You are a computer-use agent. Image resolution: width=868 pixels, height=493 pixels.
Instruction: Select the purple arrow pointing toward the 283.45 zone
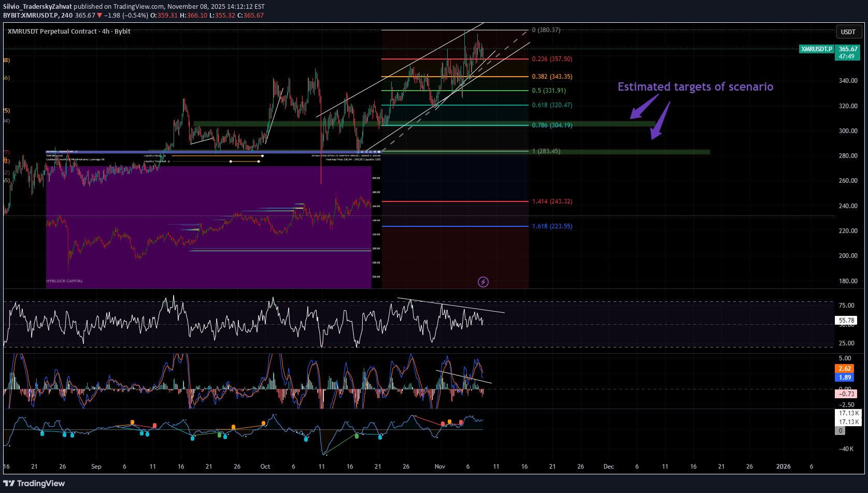click(x=660, y=122)
